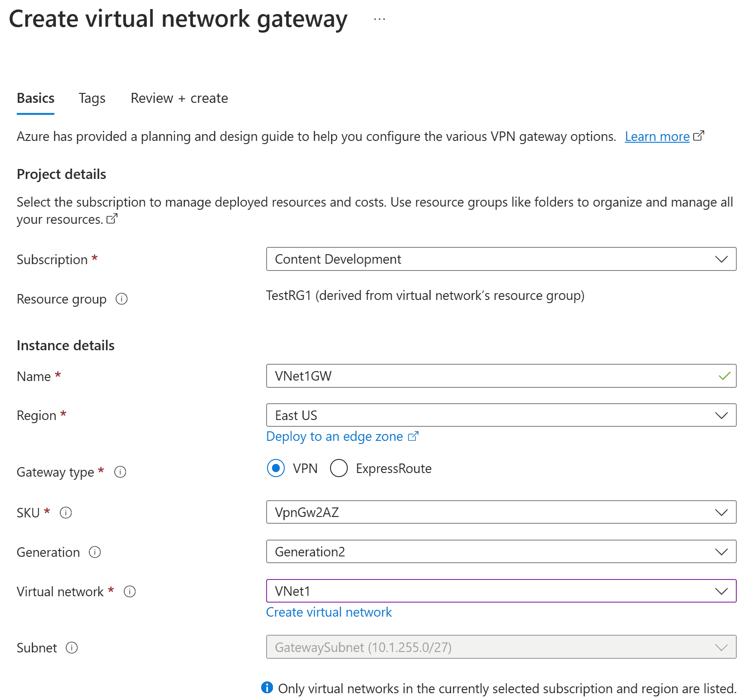This screenshot has width=749, height=700.
Task: Click the Subnet info icon
Action: coord(72,648)
